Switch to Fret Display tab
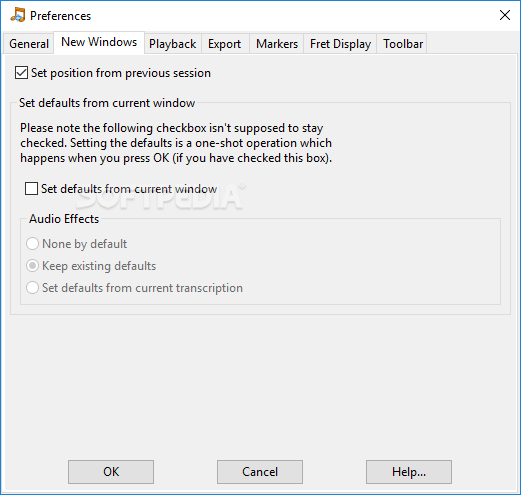The height and width of the screenshot is (495, 521). point(340,44)
